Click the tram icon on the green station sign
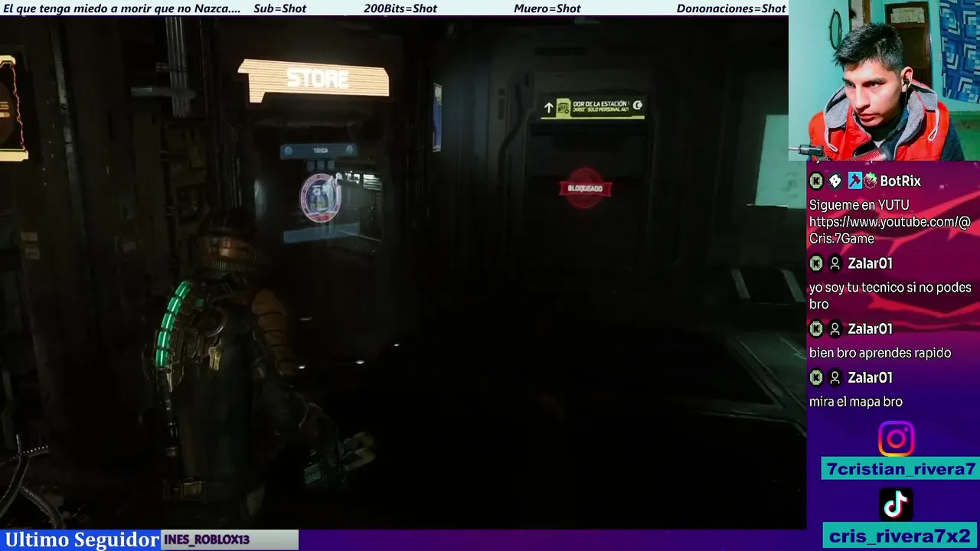The image size is (980, 551). click(x=563, y=108)
